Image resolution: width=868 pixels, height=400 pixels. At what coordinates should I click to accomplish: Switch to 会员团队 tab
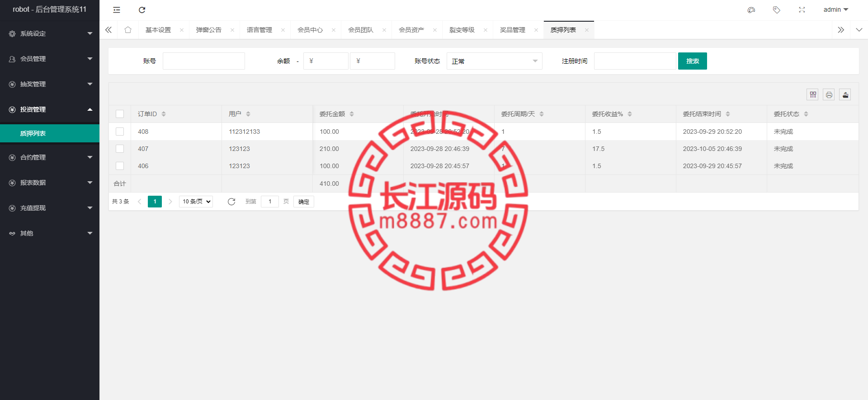point(361,30)
